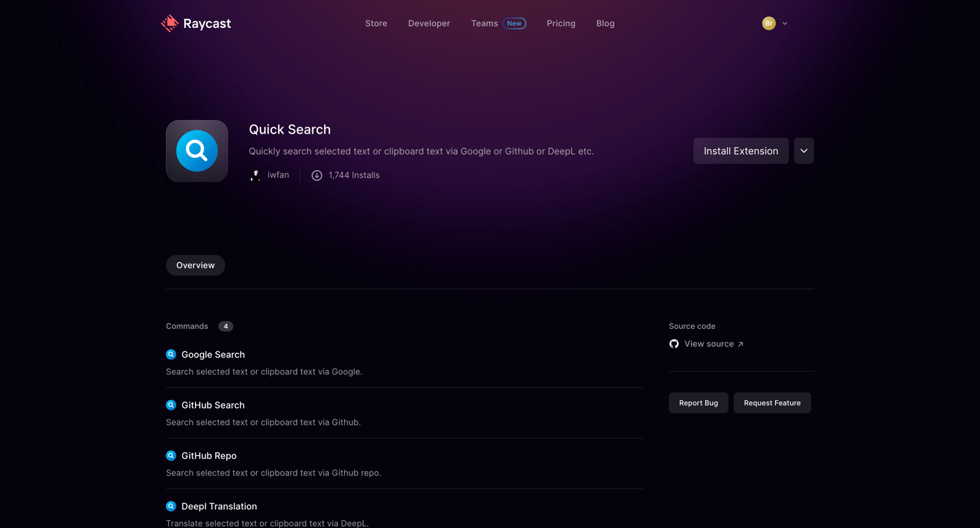The height and width of the screenshot is (528, 980).
Task: Click the Deepl Translation command name
Action: pos(219,507)
